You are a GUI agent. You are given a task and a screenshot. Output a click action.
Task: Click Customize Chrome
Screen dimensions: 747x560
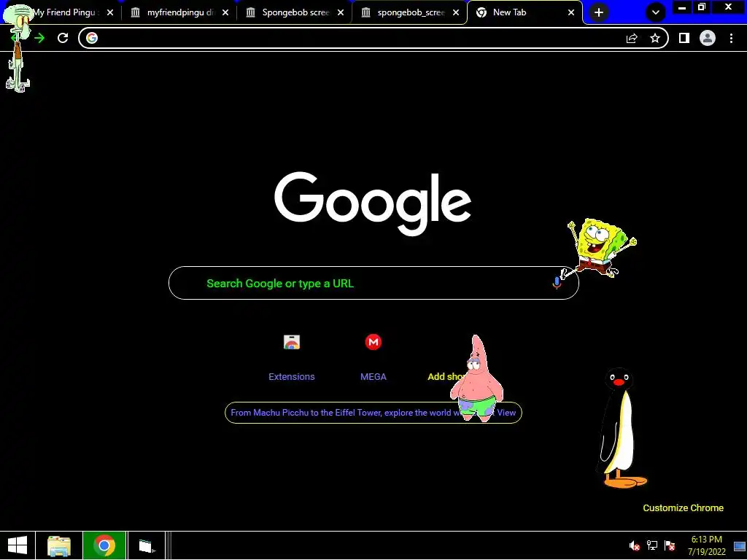[683, 508]
